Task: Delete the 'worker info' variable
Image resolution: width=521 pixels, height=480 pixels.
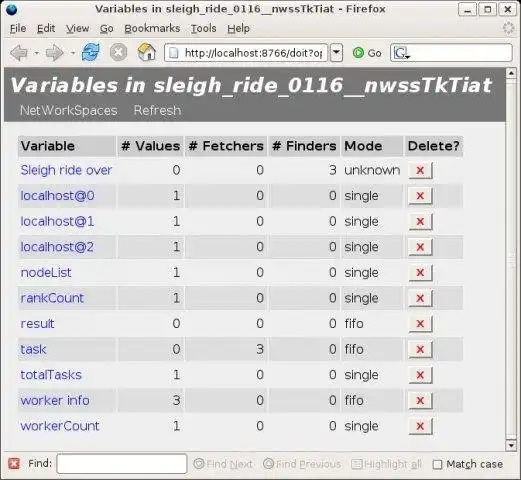Action: coord(420,400)
